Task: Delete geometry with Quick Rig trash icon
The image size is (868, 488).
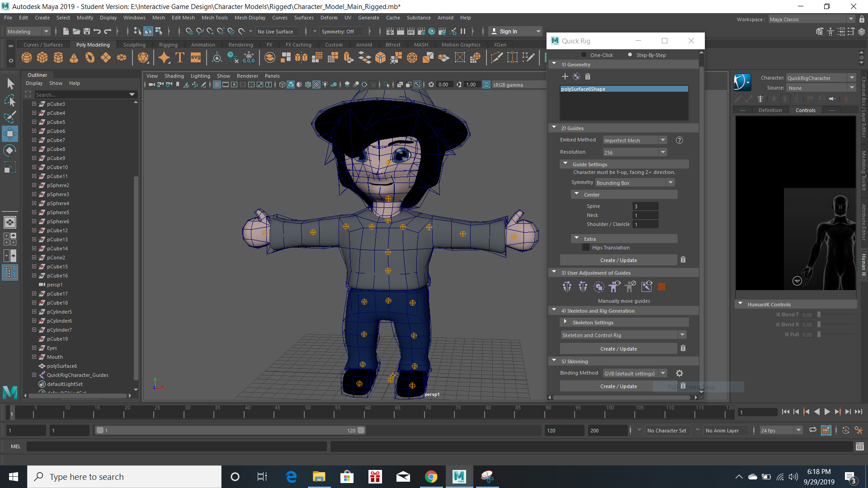Action: click(588, 76)
